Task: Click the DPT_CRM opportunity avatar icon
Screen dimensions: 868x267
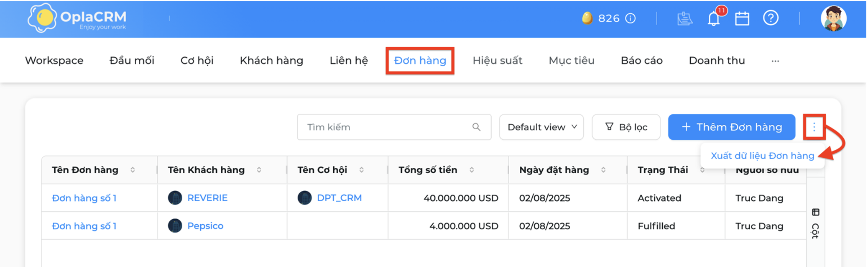Action: (304, 198)
